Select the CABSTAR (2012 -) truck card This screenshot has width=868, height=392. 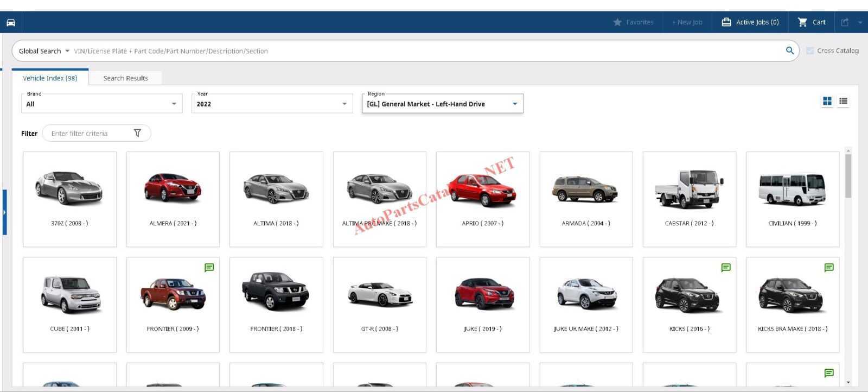pos(690,199)
